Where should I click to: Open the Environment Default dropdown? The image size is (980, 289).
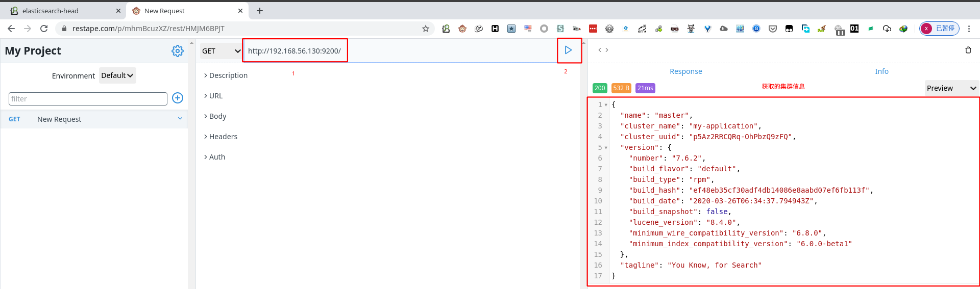click(x=117, y=75)
